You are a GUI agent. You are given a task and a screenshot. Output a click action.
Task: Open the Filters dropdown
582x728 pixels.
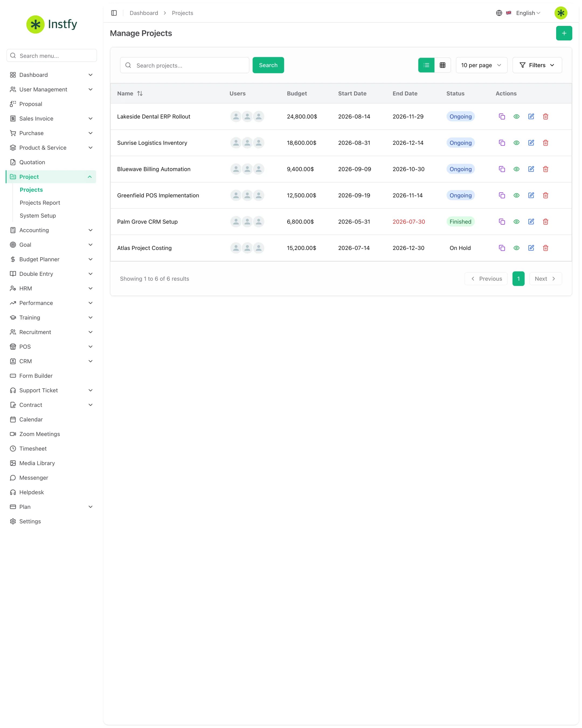click(537, 65)
